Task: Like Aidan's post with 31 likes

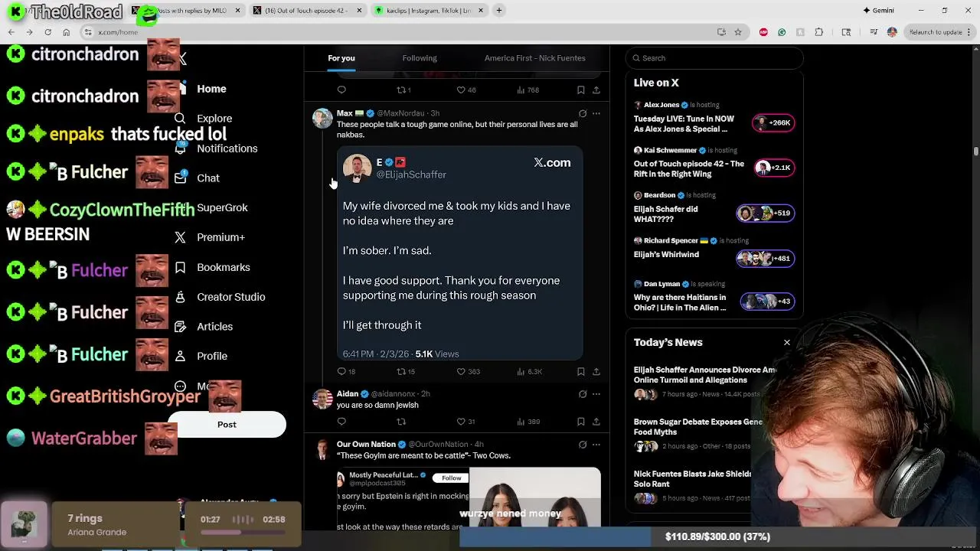Action: [466, 422]
